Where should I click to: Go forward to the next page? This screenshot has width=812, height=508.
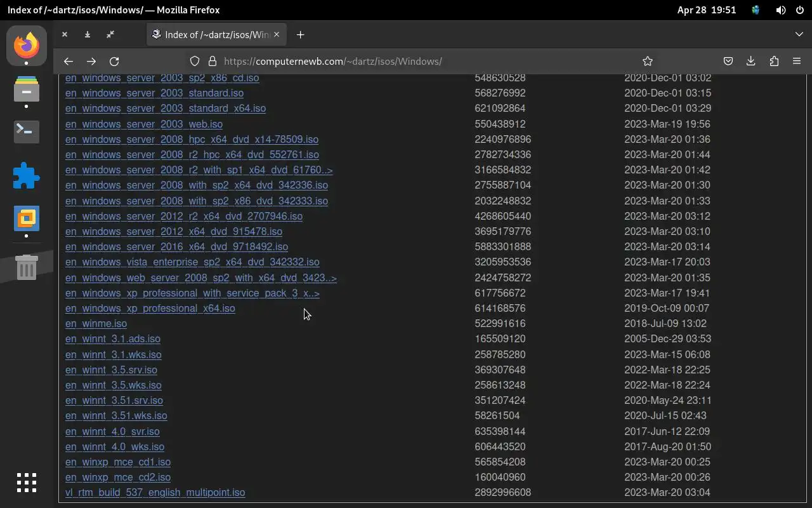91,61
